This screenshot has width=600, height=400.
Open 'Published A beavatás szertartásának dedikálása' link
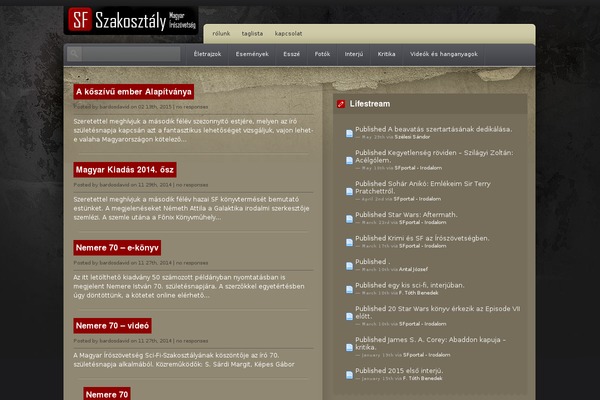pyautogui.click(x=434, y=129)
